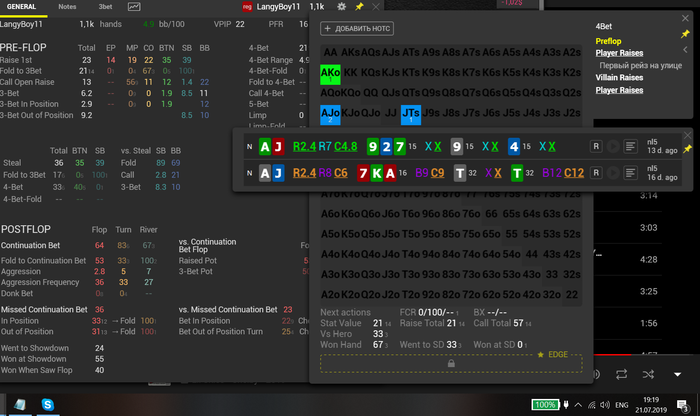Click the locked EDGE padlock icon

451,363
